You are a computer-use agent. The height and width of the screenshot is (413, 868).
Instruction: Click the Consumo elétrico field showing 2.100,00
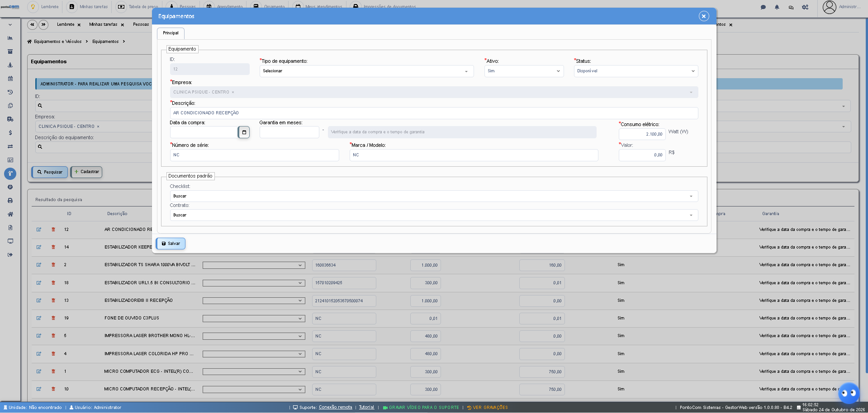[x=642, y=134]
